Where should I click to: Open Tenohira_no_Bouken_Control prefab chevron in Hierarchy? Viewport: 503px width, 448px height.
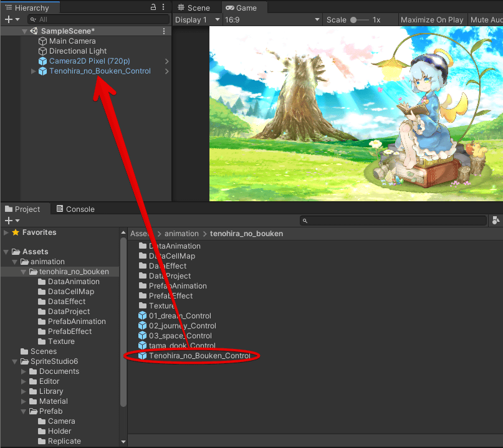pos(167,71)
